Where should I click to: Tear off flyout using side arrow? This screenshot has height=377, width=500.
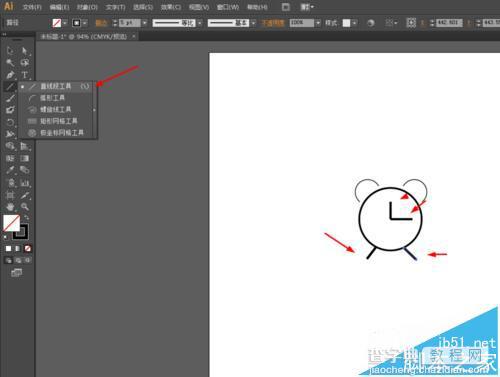pos(95,110)
